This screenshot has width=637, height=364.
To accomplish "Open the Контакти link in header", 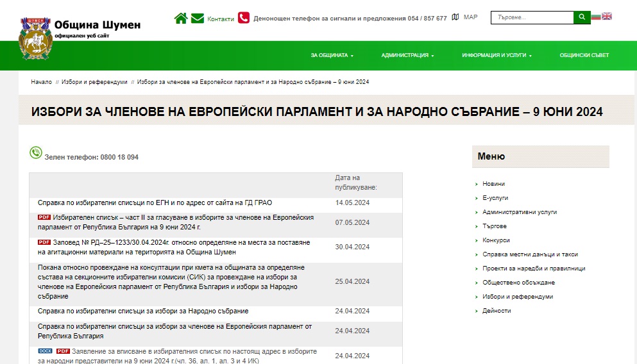I will [x=221, y=19].
